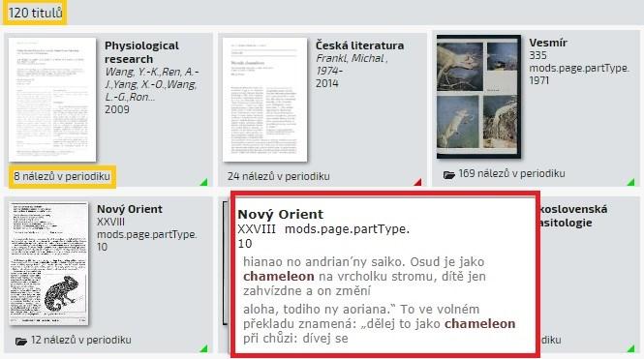Click folder icon beside 169 nálezů
The height and width of the screenshot is (359, 644).
[x=449, y=175]
